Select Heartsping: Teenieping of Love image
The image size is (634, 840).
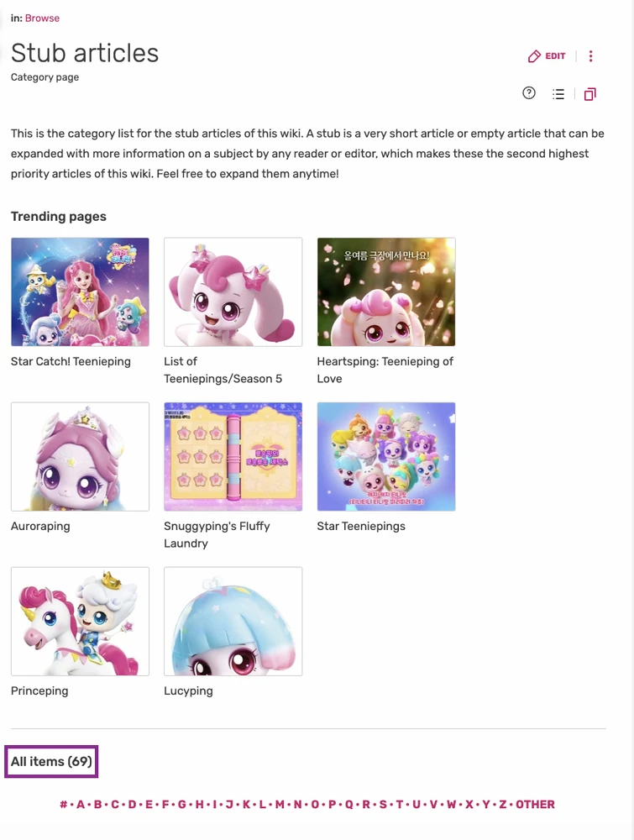pyautogui.click(x=386, y=292)
